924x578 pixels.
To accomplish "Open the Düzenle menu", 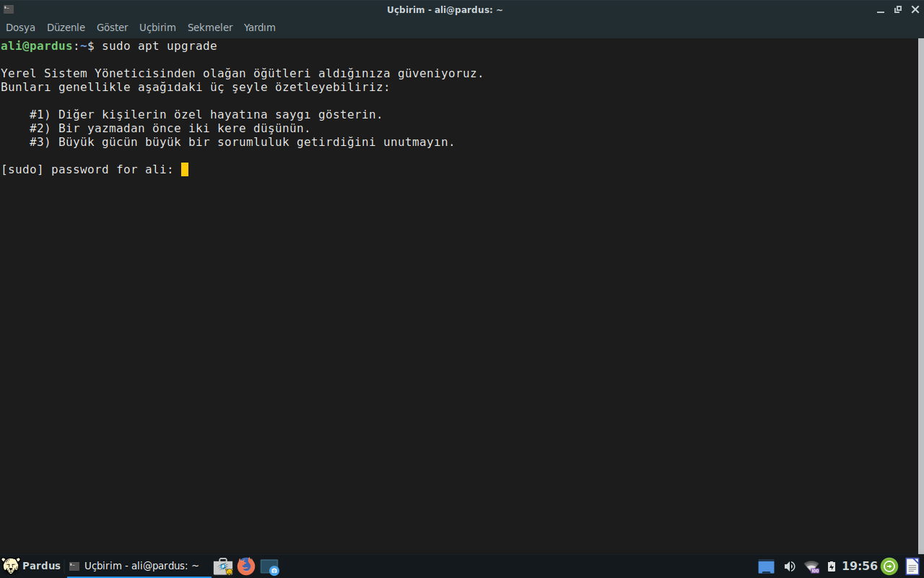I will point(66,27).
